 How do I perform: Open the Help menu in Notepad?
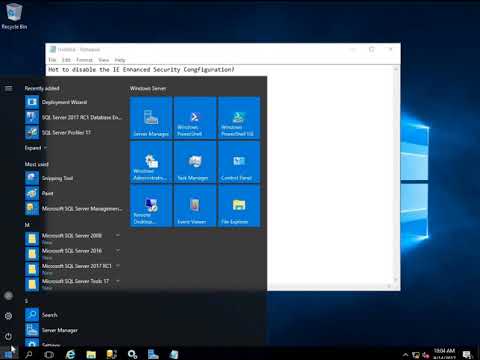(x=120, y=60)
